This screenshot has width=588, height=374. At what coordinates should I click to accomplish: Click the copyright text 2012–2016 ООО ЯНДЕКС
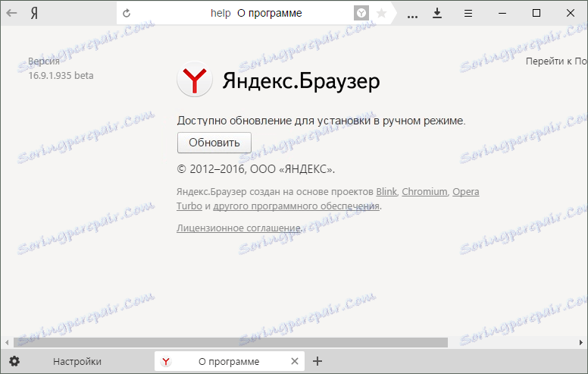(x=256, y=169)
